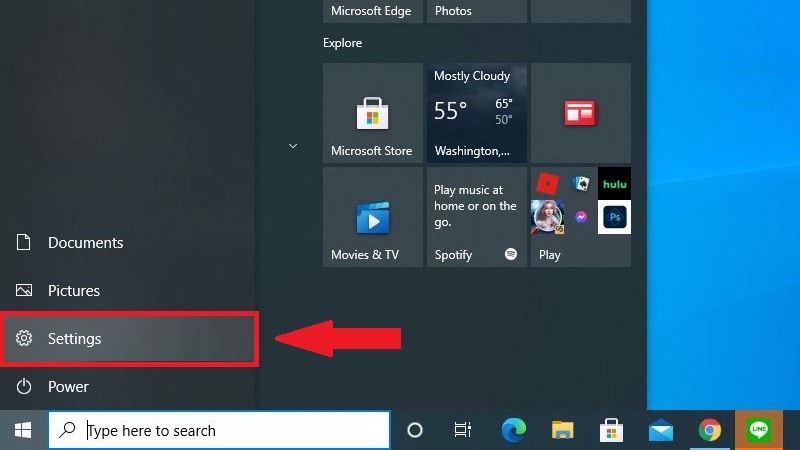This screenshot has height=450, width=800.
Task: Open Task View on the taskbar
Action: (463, 430)
